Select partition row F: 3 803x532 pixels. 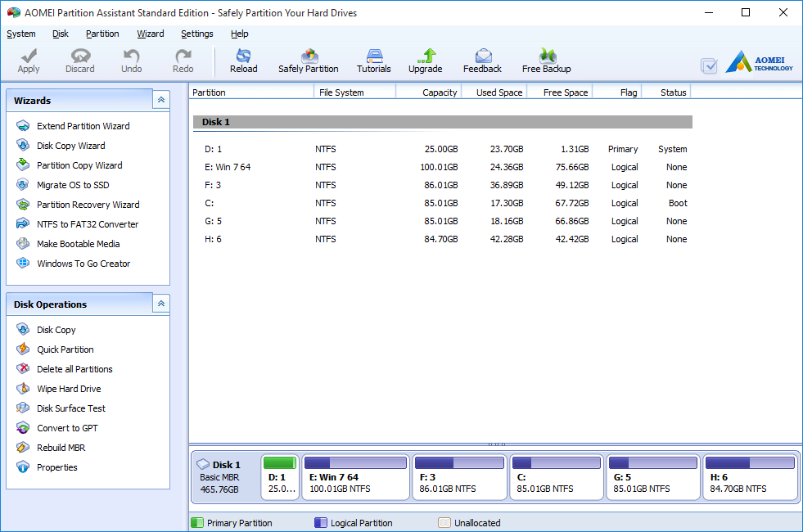(443, 185)
